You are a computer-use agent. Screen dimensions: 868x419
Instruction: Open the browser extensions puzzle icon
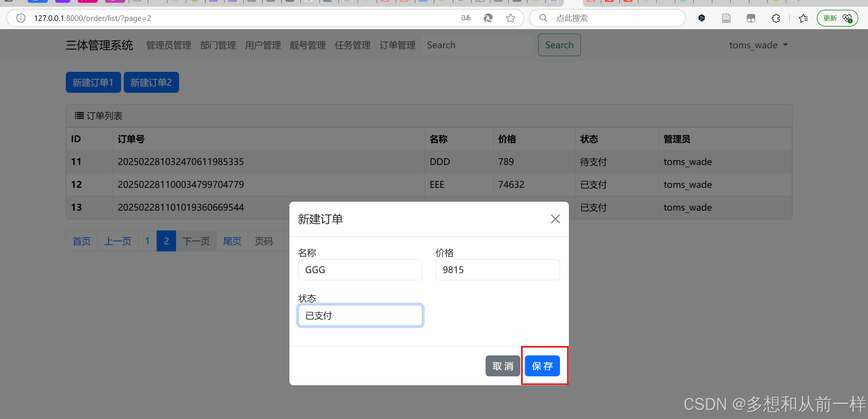(776, 18)
